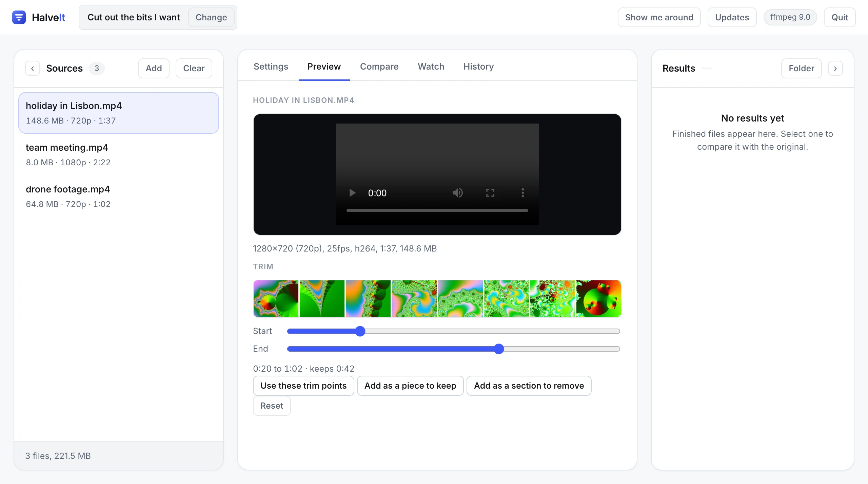
Task: Click the sources count badge showing 3
Action: pos(97,68)
